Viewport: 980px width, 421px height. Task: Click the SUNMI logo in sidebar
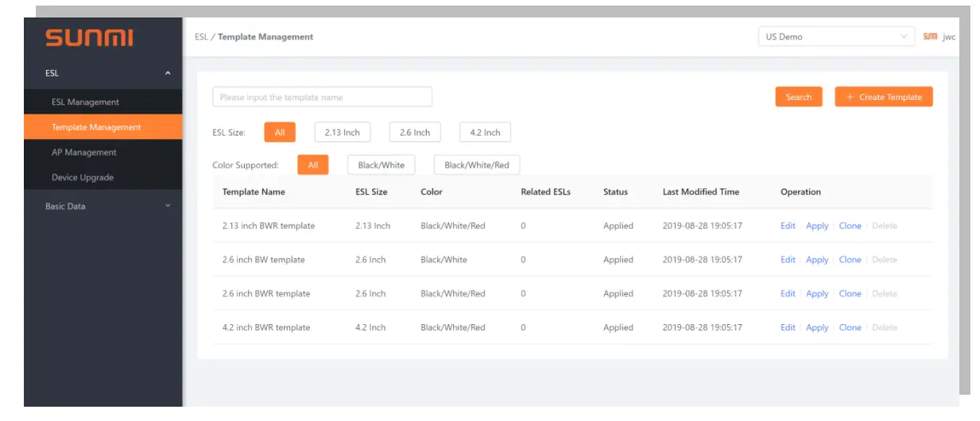(89, 37)
